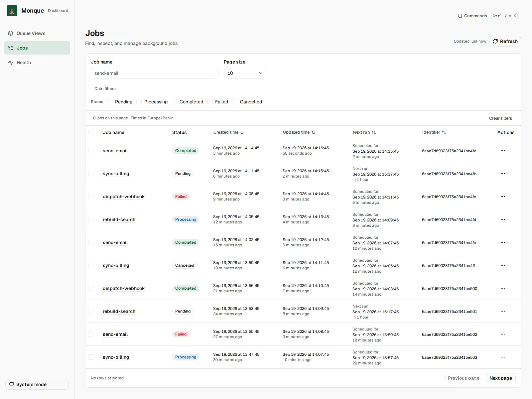Image resolution: width=532 pixels, height=399 pixels.
Task: Select checkbox for job ending be503
Action: tap(91, 357)
